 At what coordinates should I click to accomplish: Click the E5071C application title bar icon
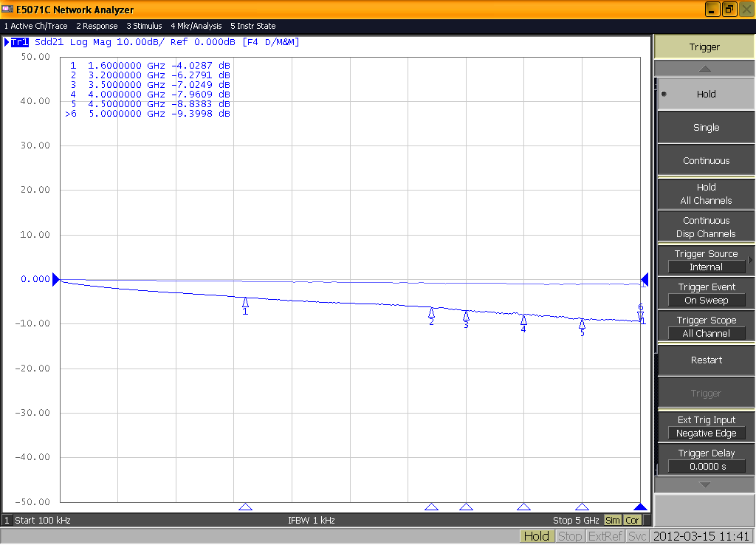(7, 10)
